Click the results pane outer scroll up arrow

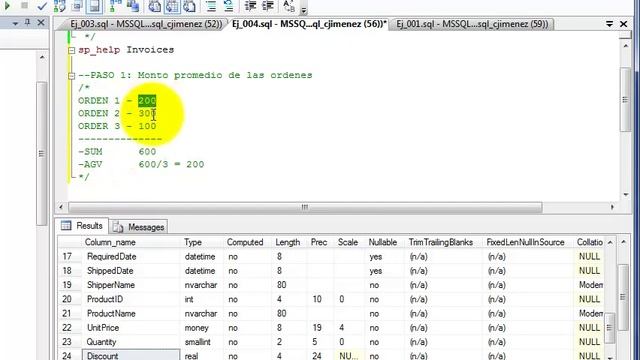tap(624, 242)
